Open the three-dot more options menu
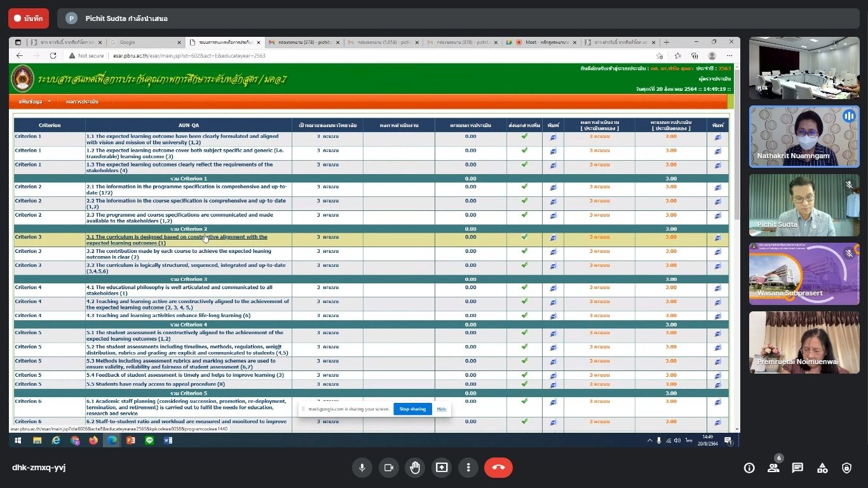 pos(468,468)
